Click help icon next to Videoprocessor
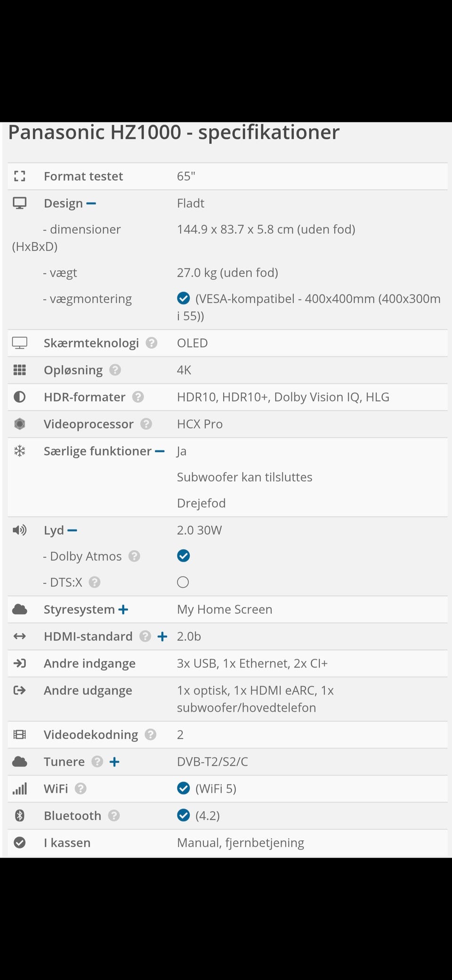The width and height of the screenshot is (452, 980). (x=146, y=424)
